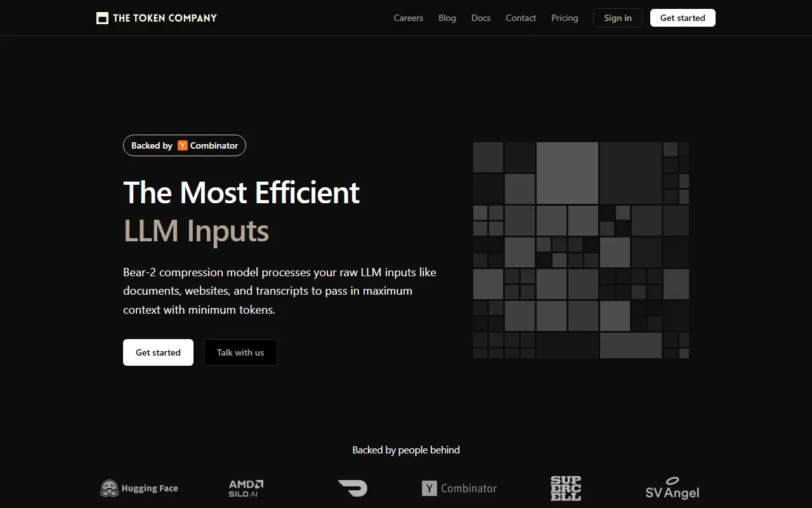The height and width of the screenshot is (508, 812).
Task: Click the SV Angel logo
Action: (x=672, y=488)
